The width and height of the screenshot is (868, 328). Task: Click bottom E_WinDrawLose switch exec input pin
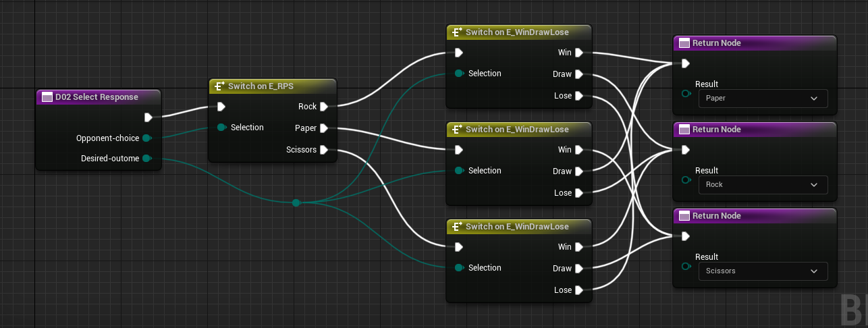tap(458, 247)
